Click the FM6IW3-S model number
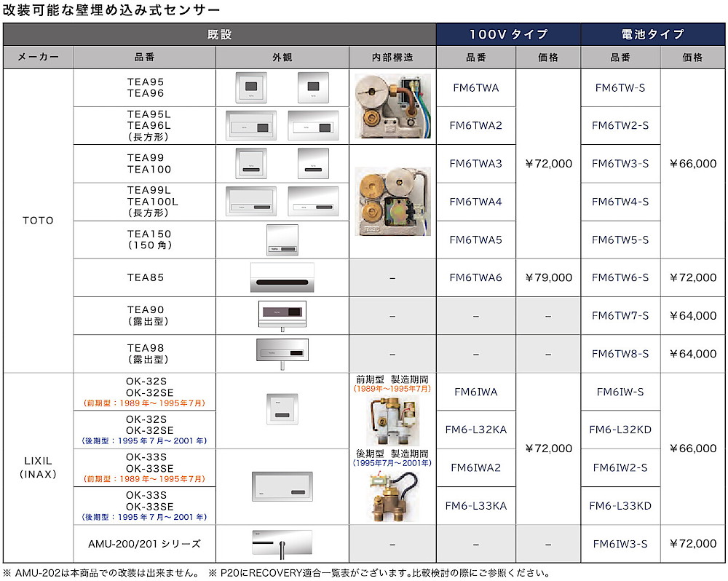 point(620,542)
